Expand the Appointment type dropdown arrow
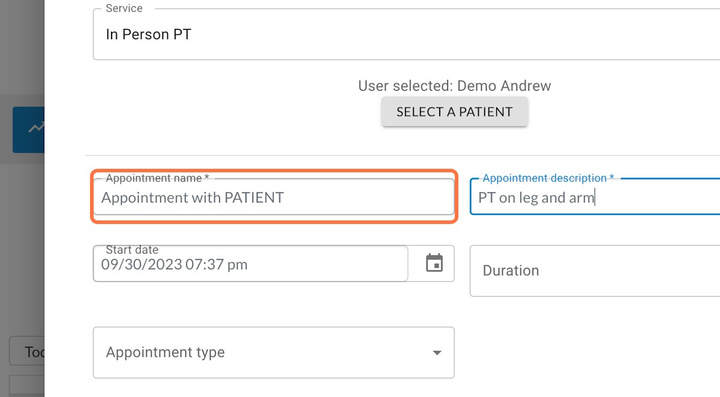The width and height of the screenshot is (720, 397). 437,352
